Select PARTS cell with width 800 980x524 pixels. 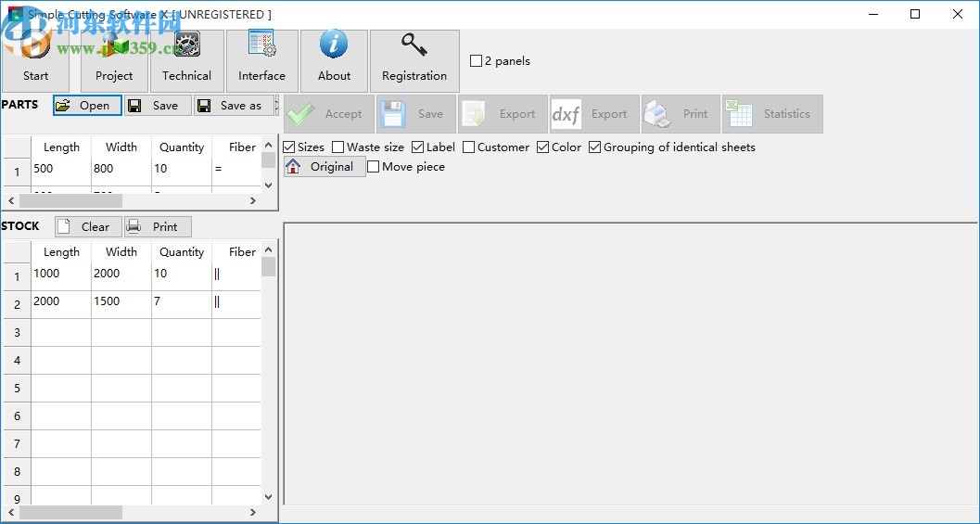121,172
